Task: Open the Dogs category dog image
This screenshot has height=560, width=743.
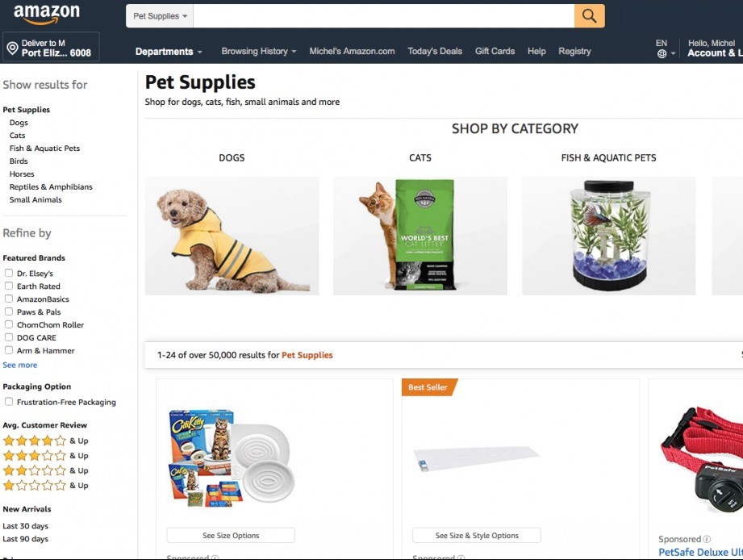Action: 232,236
